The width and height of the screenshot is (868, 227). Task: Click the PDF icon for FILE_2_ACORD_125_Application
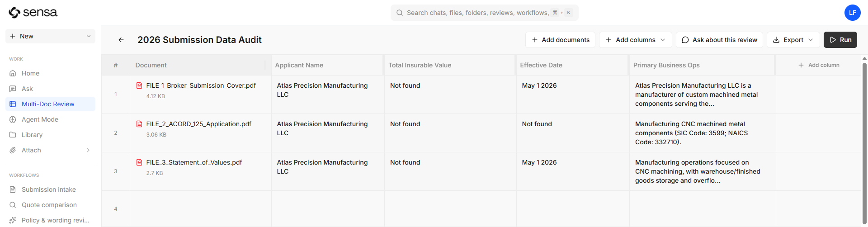(139, 124)
